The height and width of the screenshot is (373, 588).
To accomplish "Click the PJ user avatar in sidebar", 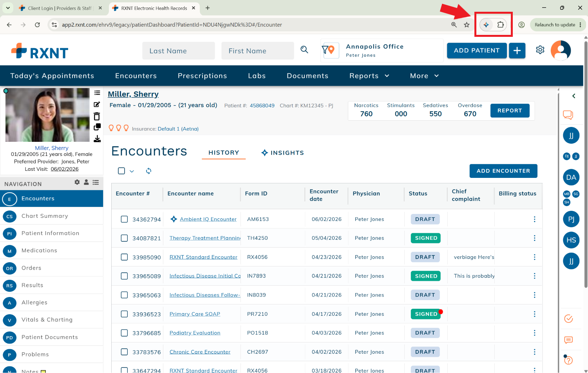I will click(x=571, y=219).
